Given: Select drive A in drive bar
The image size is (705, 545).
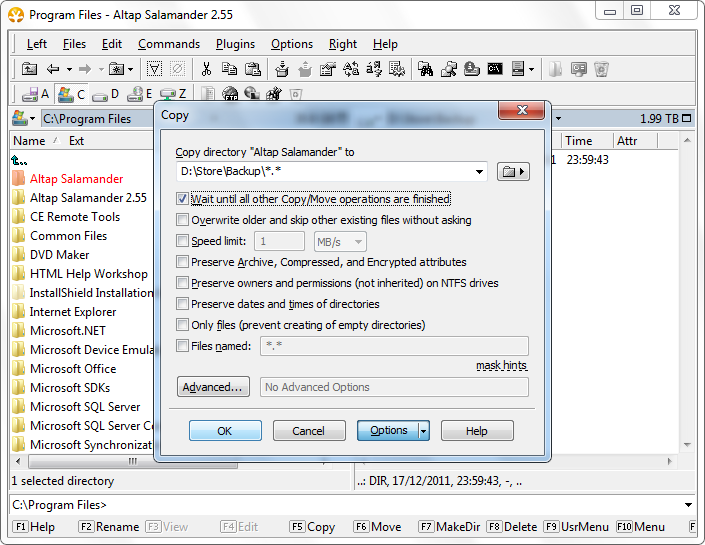Looking at the screenshot, I should [x=36, y=94].
